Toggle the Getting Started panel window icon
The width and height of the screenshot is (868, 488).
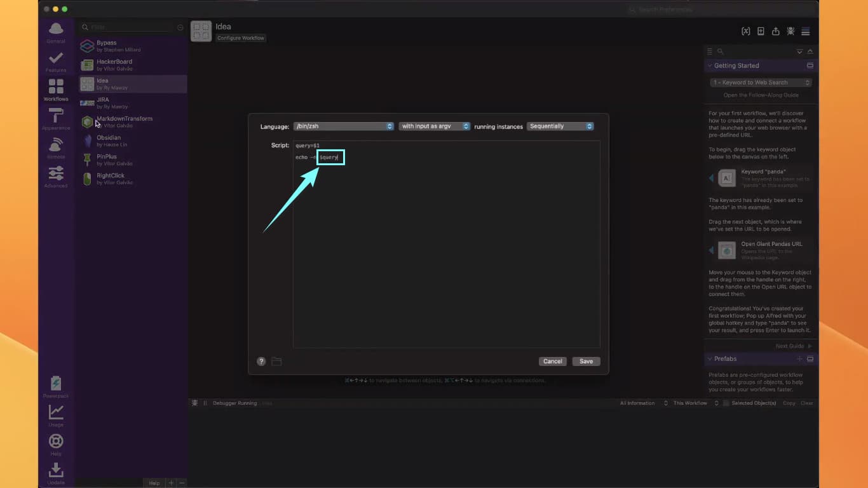pos(810,65)
